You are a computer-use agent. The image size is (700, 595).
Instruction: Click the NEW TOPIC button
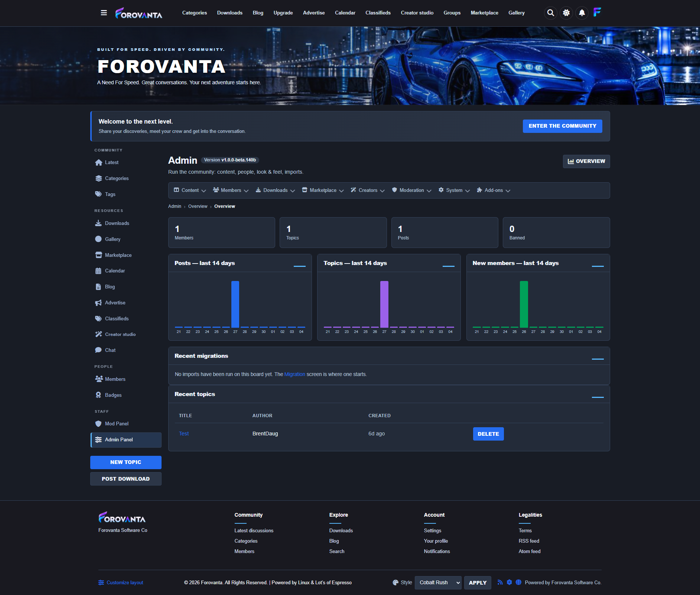click(126, 462)
